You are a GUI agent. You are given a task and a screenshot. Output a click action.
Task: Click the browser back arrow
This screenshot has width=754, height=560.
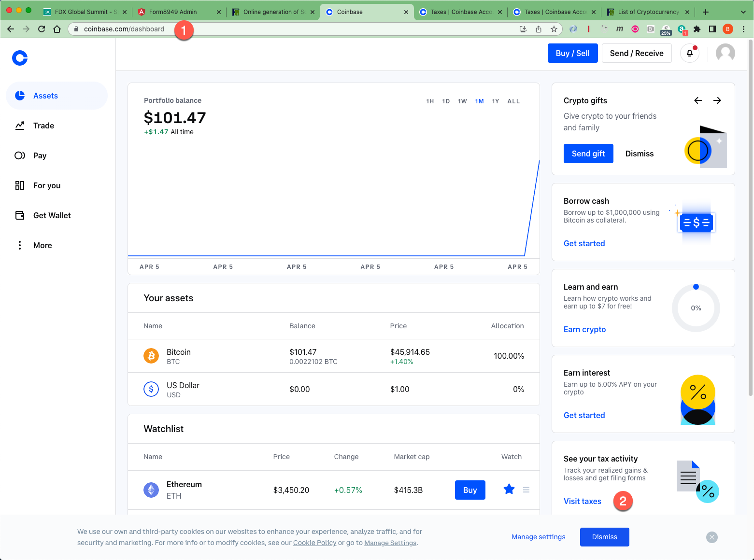tap(11, 29)
